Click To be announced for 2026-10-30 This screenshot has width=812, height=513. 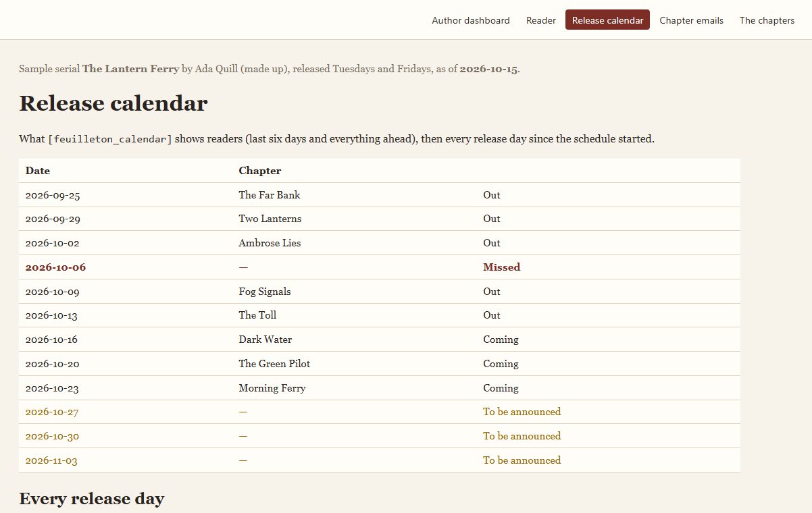click(522, 436)
